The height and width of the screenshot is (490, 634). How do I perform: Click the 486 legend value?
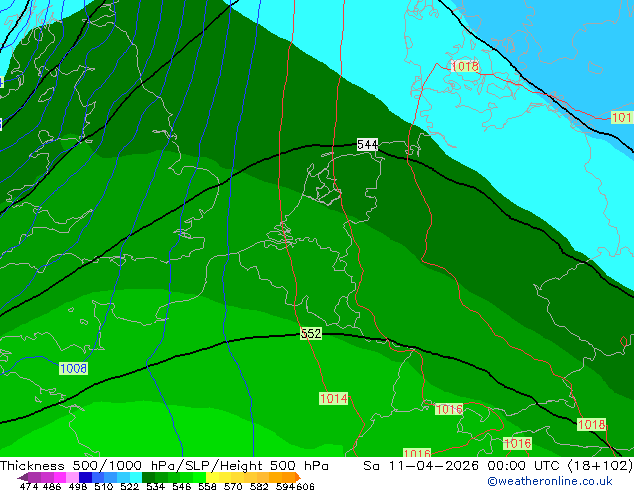[x=52, y=486]
